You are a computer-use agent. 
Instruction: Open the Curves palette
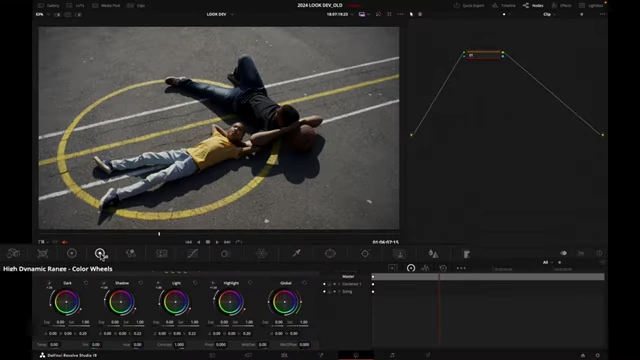click(192, 253)
